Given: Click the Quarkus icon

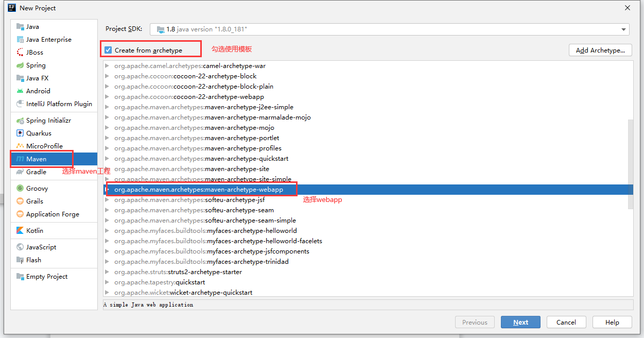Looking at the screenshot, I should [x=20, y=133].
